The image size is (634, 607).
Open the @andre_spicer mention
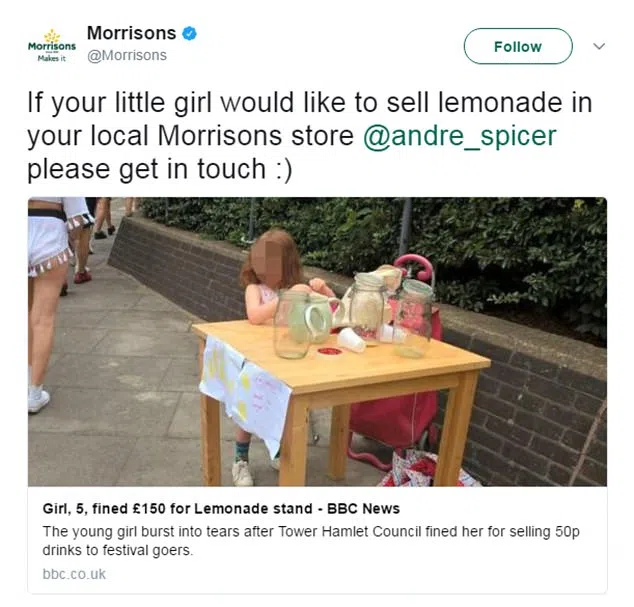coord(460,136)
